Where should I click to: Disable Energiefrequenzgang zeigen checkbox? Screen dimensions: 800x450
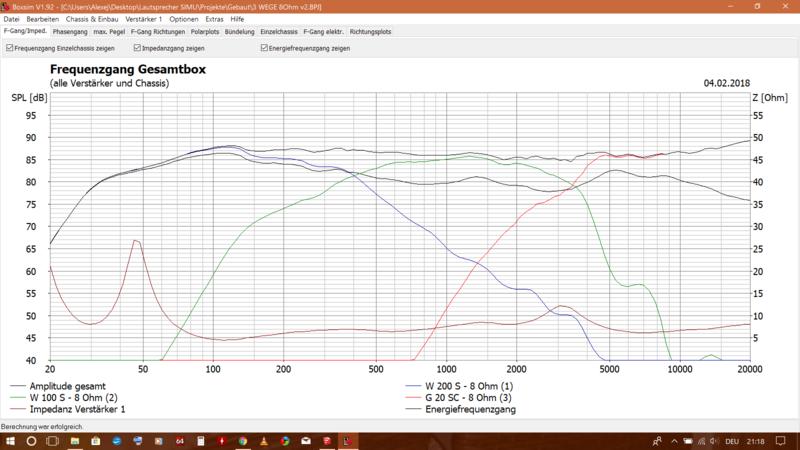click(262, 47)
